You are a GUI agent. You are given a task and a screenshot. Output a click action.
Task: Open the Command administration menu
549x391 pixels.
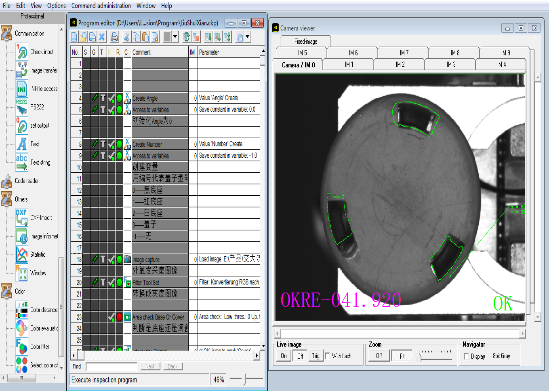point(101,6)
